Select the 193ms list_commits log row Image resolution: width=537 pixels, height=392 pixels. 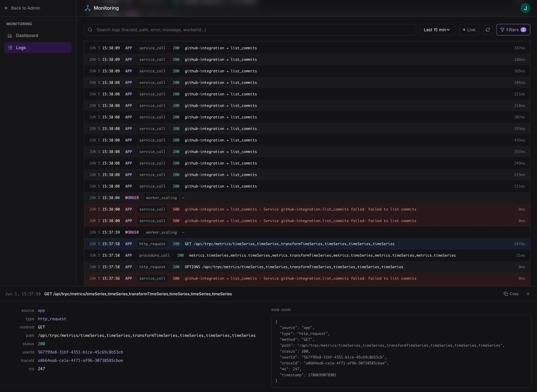click(307, 129)
